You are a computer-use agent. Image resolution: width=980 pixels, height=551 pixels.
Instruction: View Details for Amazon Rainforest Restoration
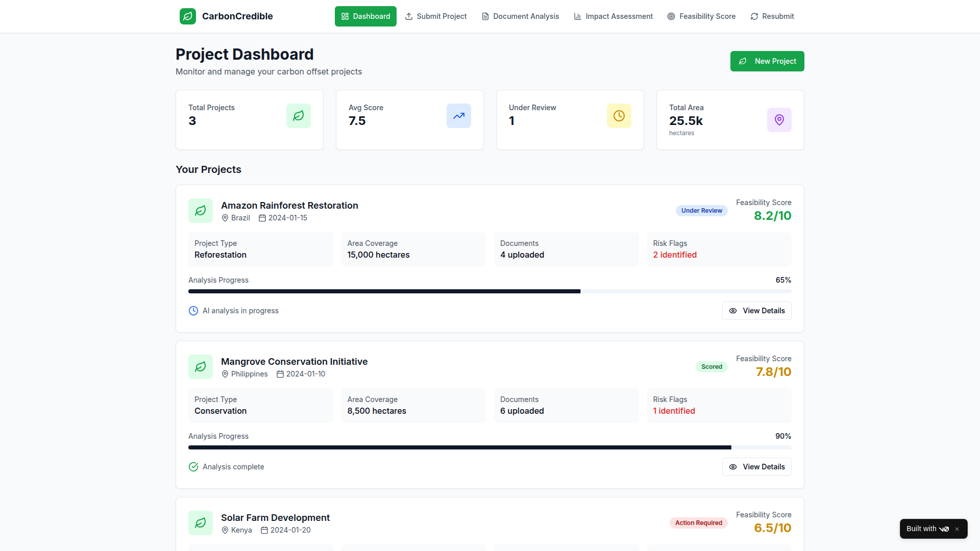click(x=757, y=311)
